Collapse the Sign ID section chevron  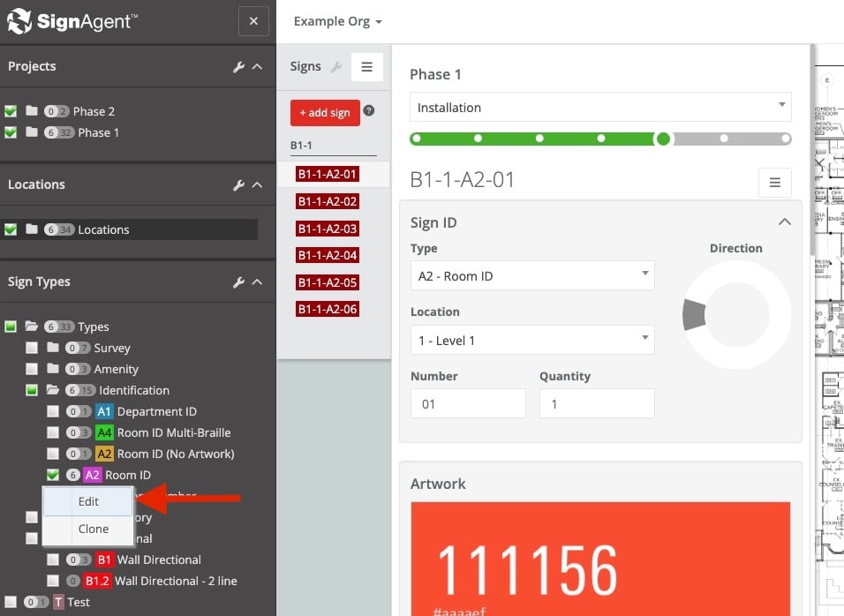click(x=784, y=222)
